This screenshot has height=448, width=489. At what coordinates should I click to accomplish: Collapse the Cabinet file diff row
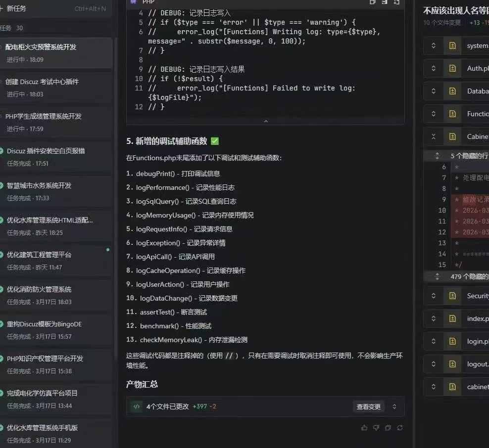coord(434,136)
